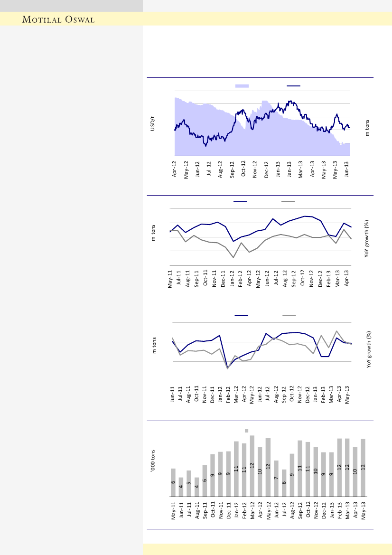Click the blue legend line in third chart

(x=242, y=316)
